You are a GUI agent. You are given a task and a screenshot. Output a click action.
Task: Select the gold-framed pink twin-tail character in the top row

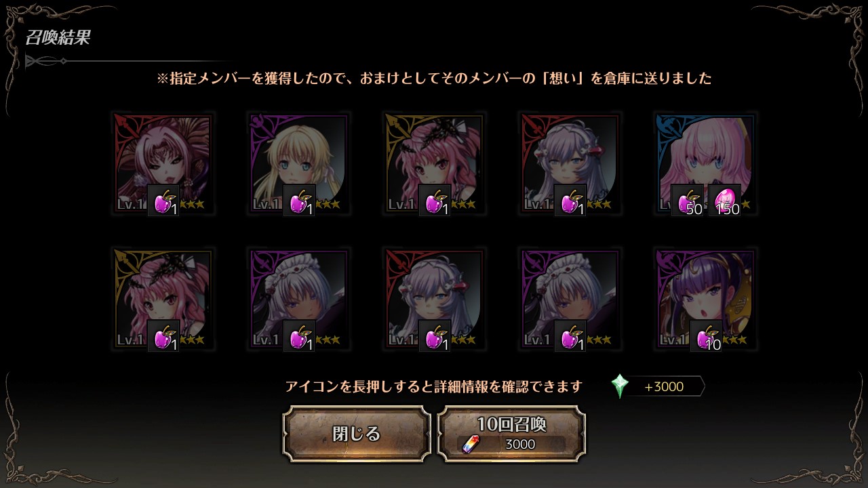(x=434, y=164)
